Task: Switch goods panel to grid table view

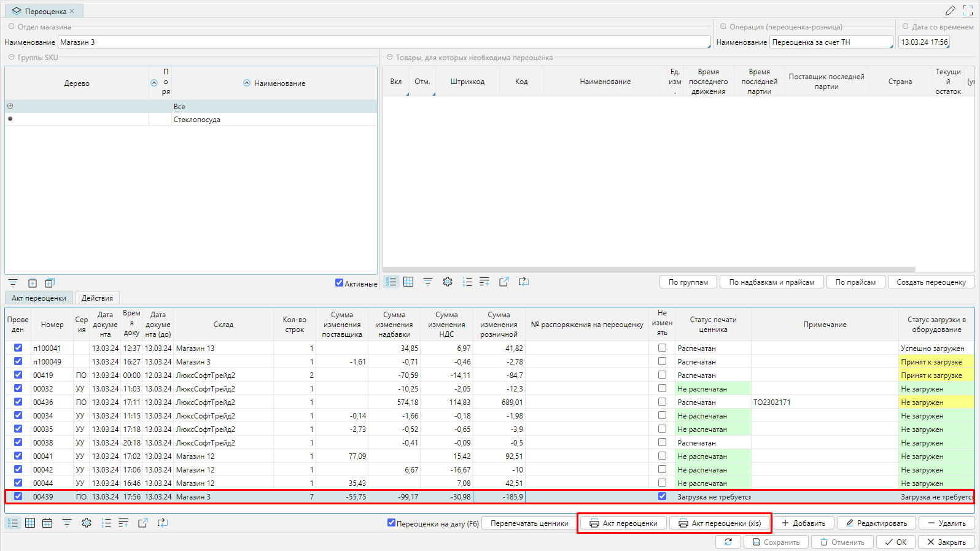Action: (408, 282)
